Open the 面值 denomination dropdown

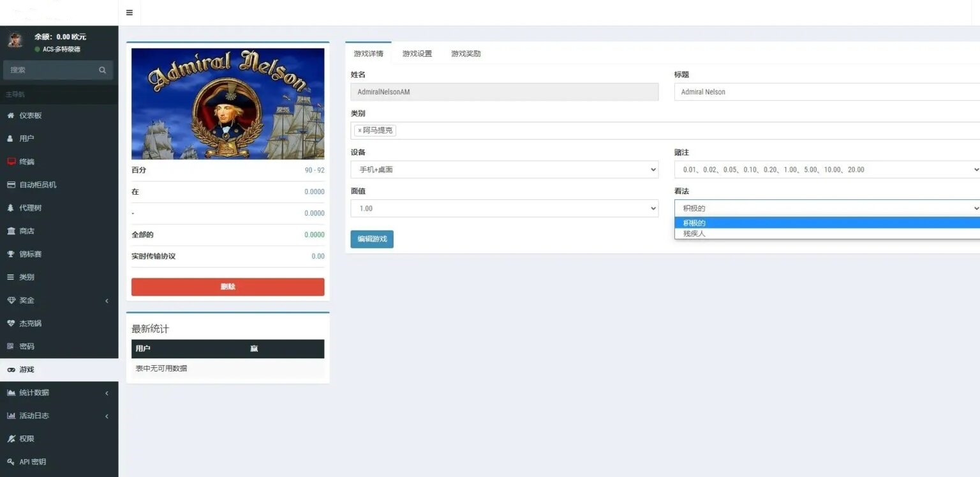pos(504,209)
